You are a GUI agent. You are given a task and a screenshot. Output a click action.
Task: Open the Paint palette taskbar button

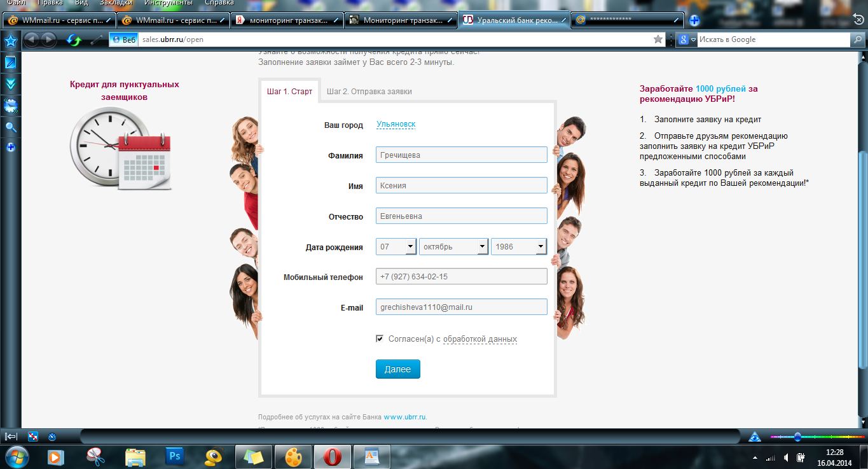(x=293, y=457)
